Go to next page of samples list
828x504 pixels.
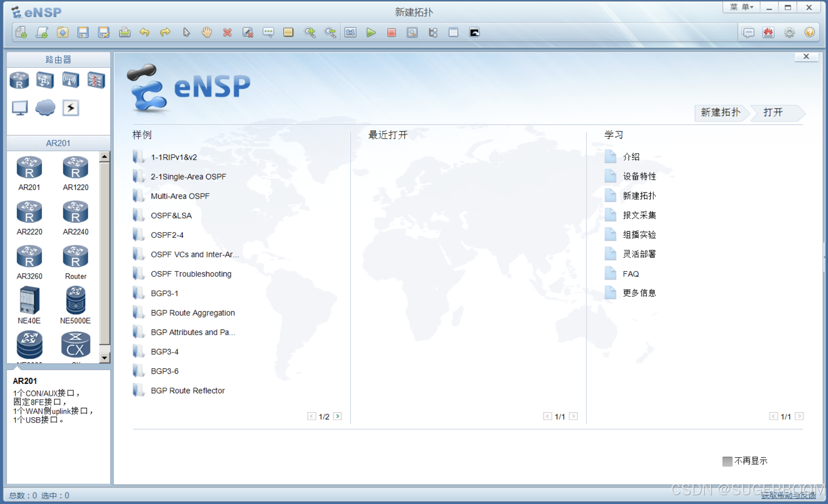337,416
